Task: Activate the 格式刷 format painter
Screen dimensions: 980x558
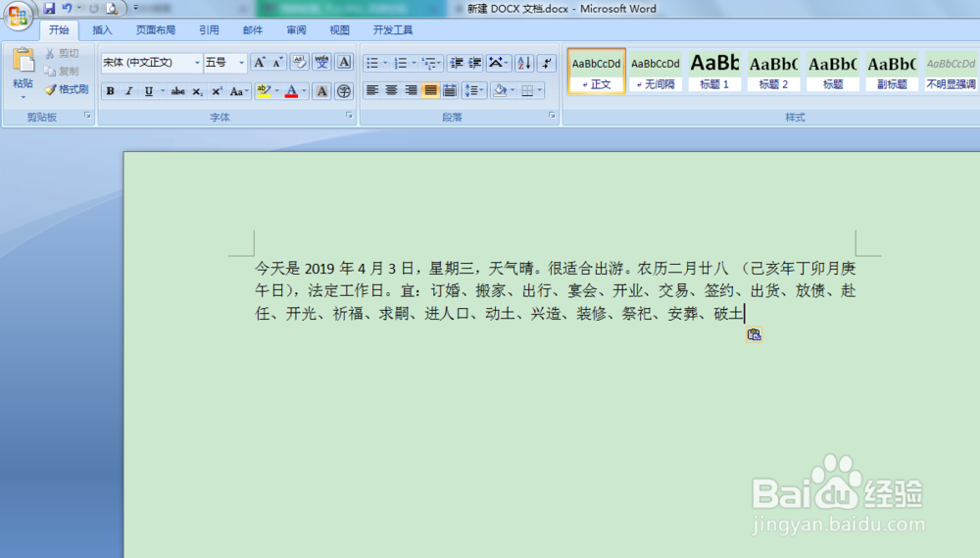Action: [67, 89]
